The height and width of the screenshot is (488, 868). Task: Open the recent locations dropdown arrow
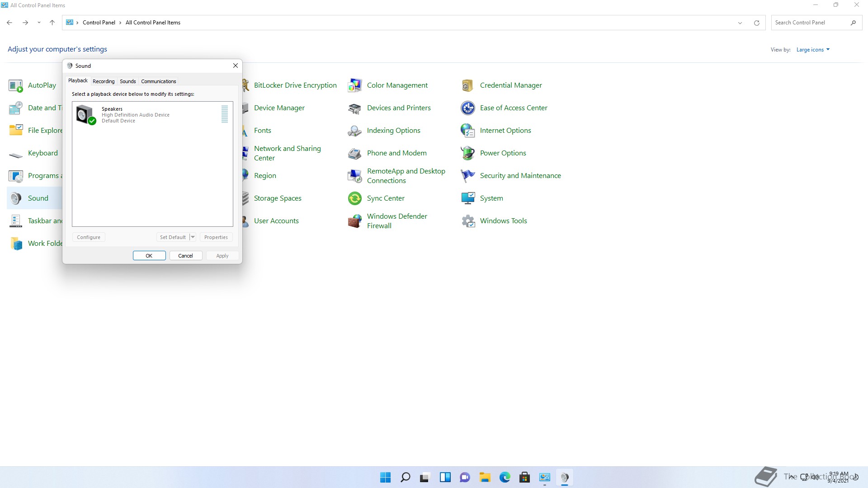39,23
